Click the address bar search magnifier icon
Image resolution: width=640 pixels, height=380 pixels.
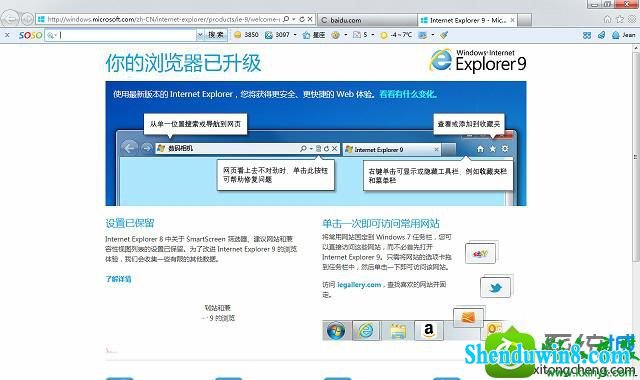[x=286, y=19]
